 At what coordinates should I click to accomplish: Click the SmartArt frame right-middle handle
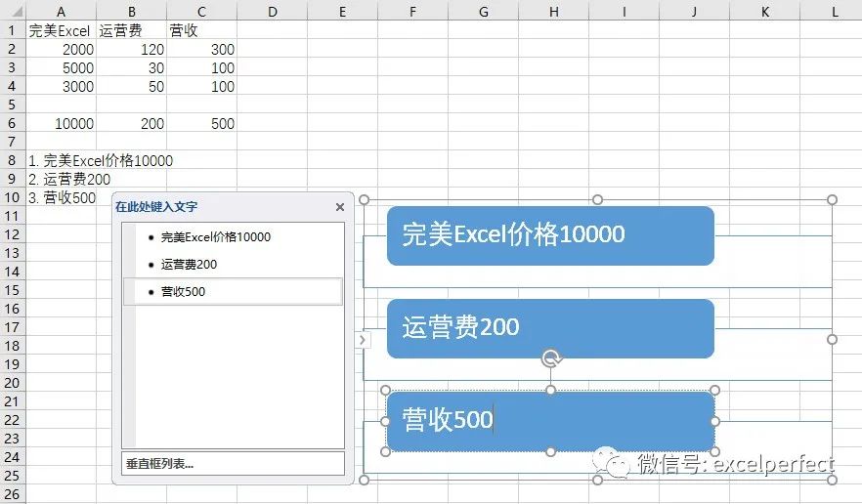tap(832, 339)
